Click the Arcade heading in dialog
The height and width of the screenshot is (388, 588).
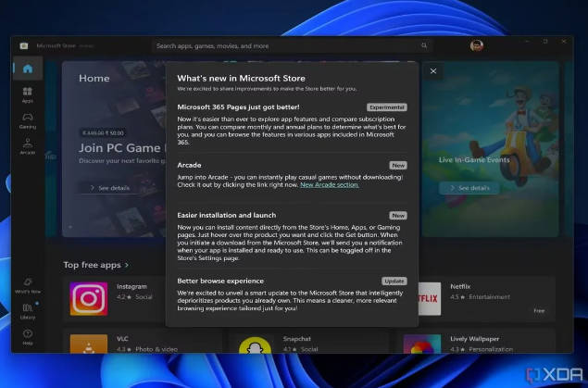point(189,165)
